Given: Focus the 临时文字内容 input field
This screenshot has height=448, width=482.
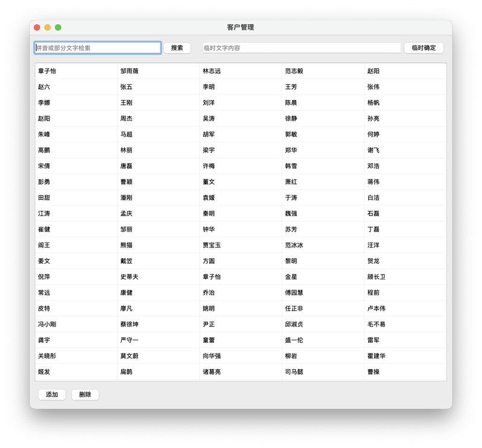Looking at the screenshot, I should pyautogui.click(x=302, y=48).
